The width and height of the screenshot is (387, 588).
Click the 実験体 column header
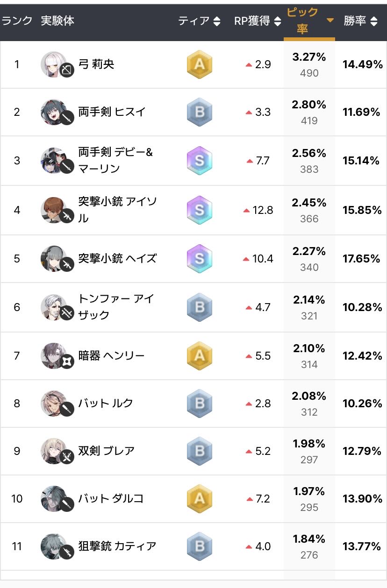(57, 21)
